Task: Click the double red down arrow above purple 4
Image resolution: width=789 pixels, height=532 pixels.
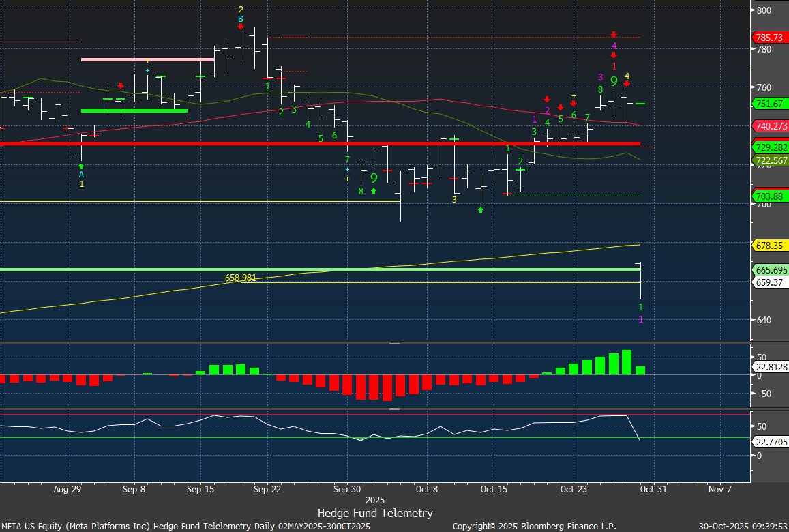Action: (x=614, y=35)
